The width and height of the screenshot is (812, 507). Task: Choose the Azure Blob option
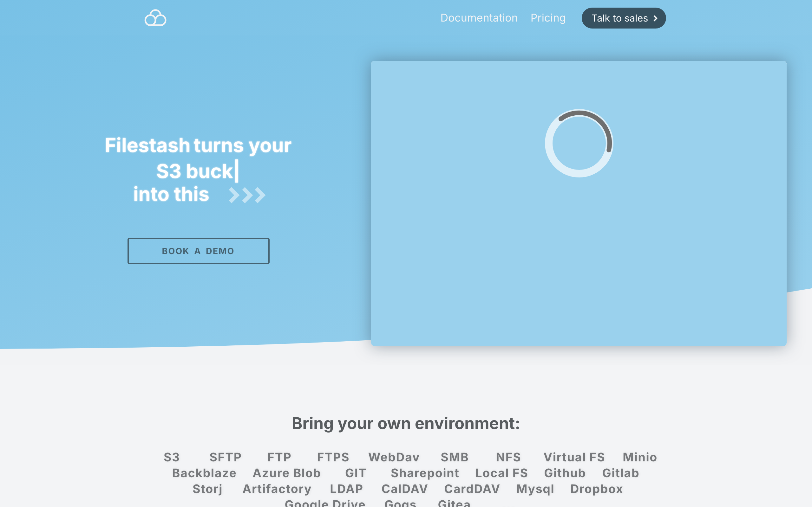tap(286, 473)
